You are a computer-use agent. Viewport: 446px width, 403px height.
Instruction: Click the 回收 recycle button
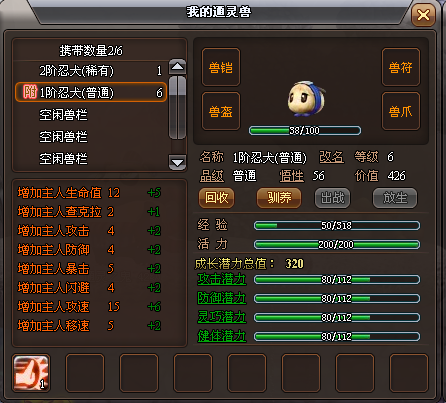pos(217,198)
